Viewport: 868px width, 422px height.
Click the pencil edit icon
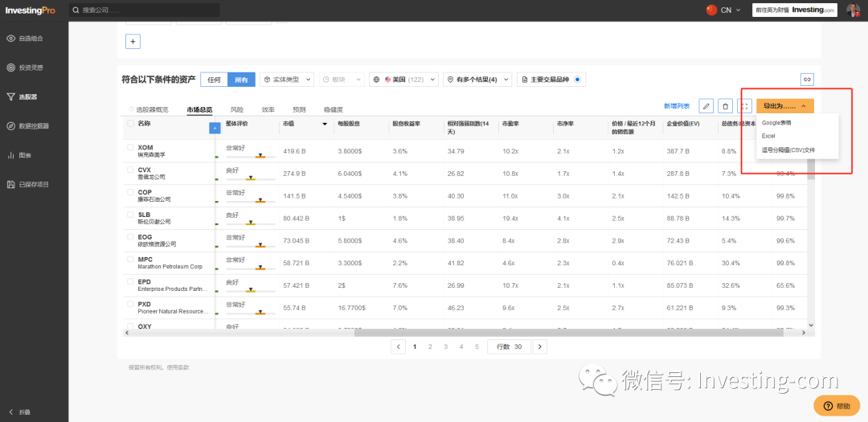tap(706, 106)
